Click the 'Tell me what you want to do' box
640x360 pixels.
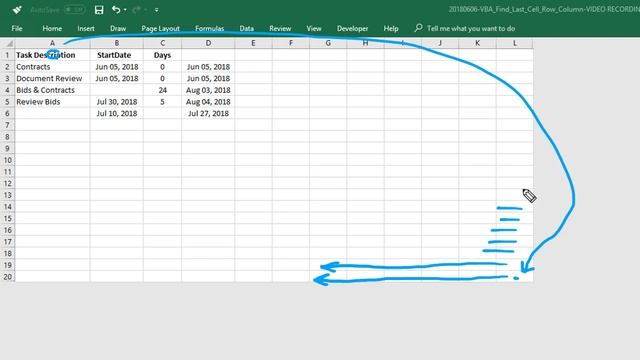pos(471,28)
